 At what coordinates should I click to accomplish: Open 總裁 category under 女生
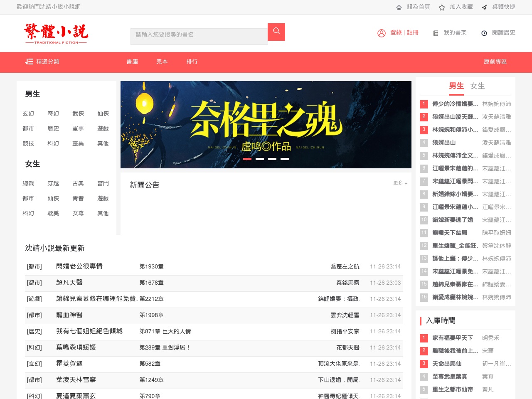click(28, 183)
